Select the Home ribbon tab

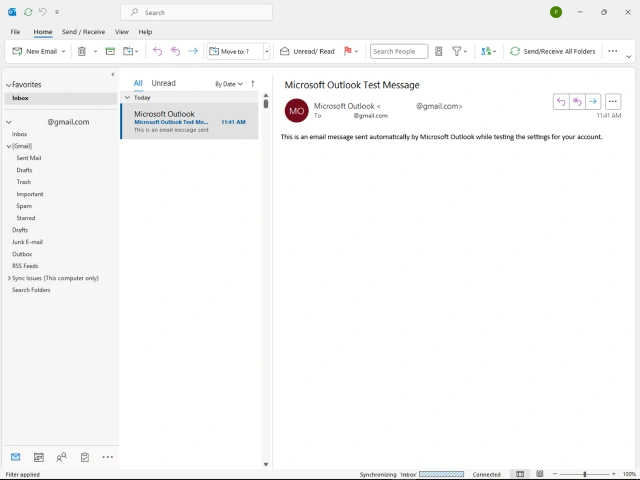pyautogui.click(x=43, y=32)
